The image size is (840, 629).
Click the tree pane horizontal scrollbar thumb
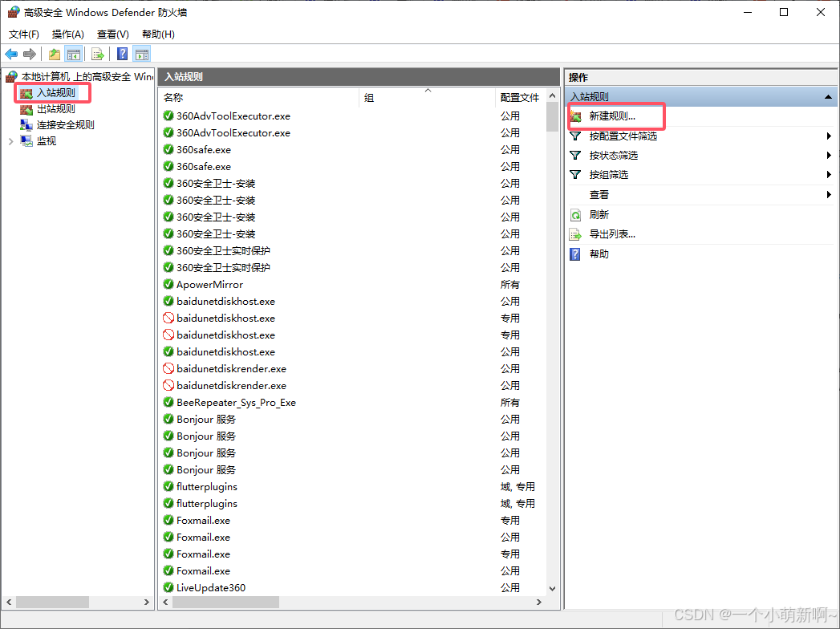(52, 603)
